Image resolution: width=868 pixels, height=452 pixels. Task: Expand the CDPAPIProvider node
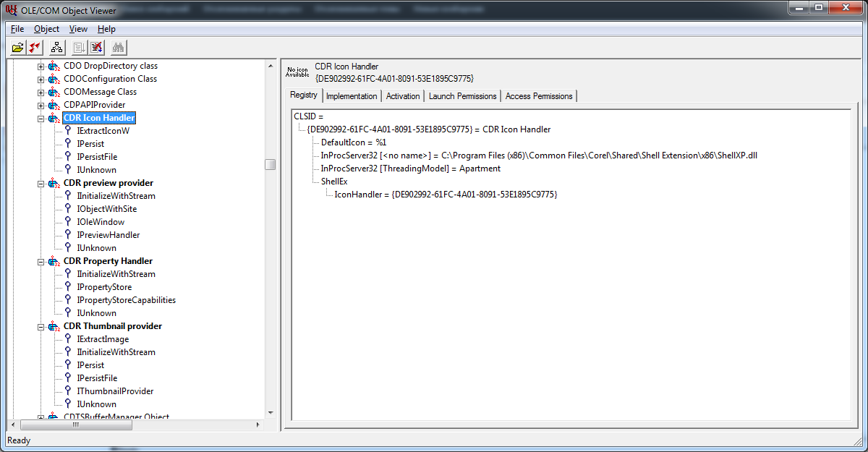(41, 105)
